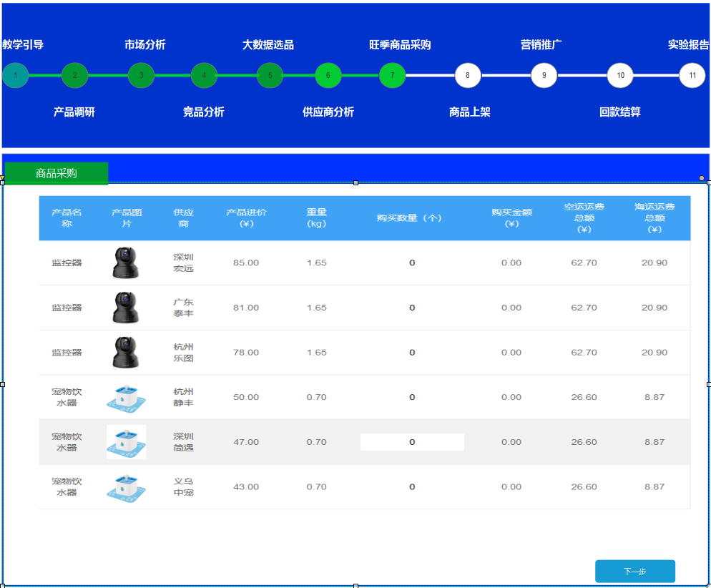Open the 商品采购 tab
The image size is (711, 588).
coord(57,173)
